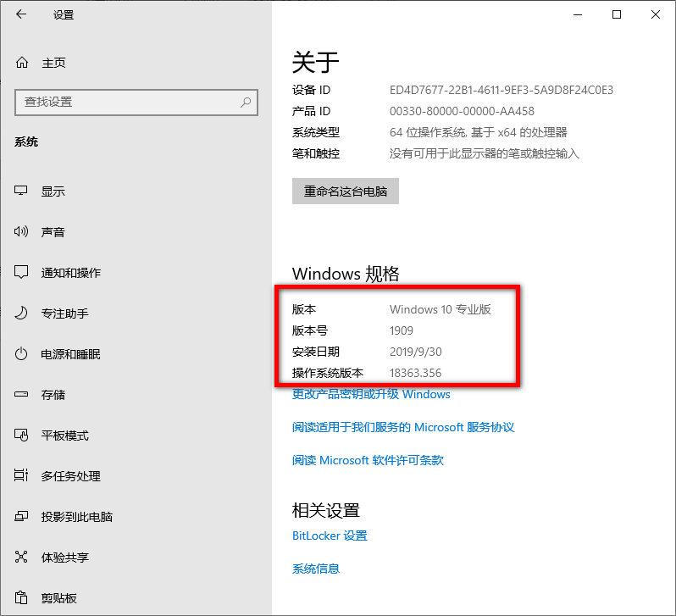Viewport: 676px width, 616px height.
Task: Click OS build 18363.356
Action: point(416,373)
